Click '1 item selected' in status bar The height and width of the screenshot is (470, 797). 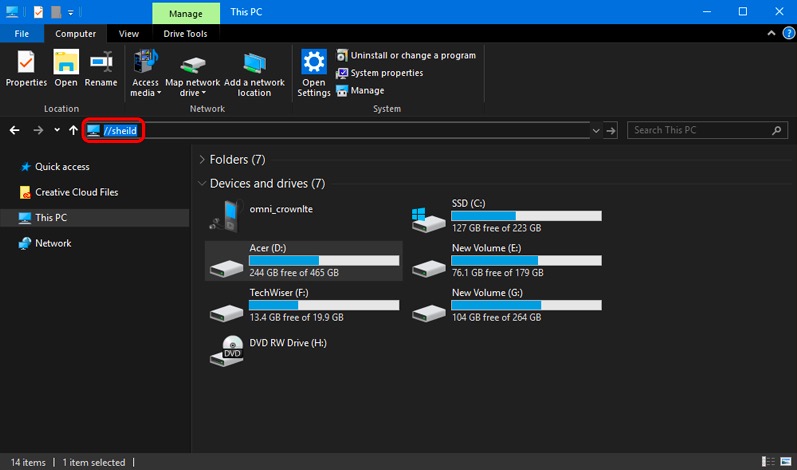pyautogui.click(x=94, y=462)
